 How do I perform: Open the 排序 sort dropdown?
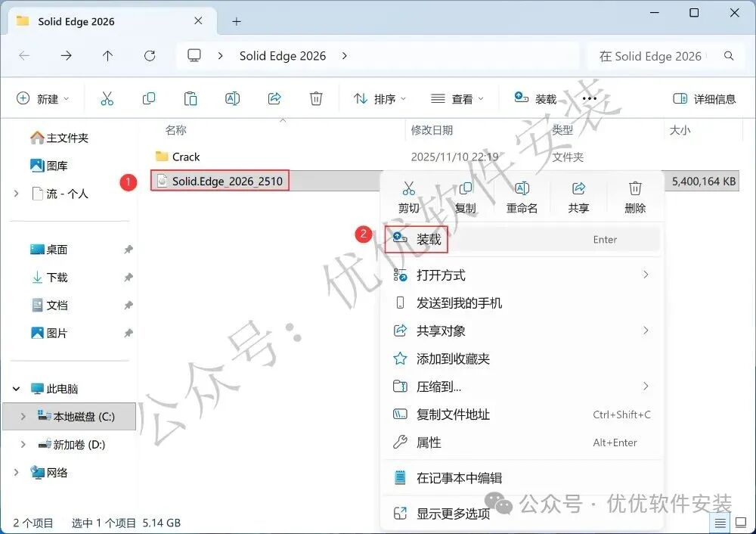(380, 99)
